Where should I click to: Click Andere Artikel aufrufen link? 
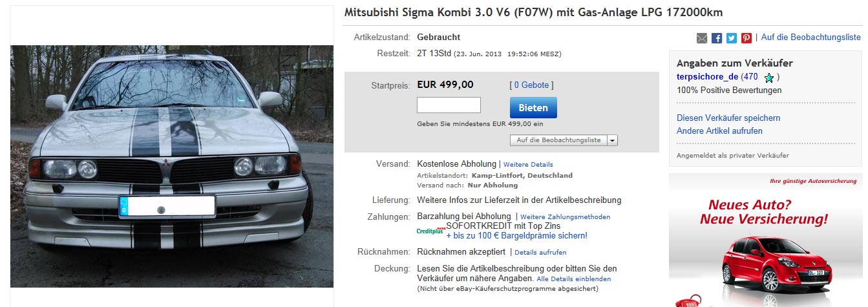coord(710,131)
